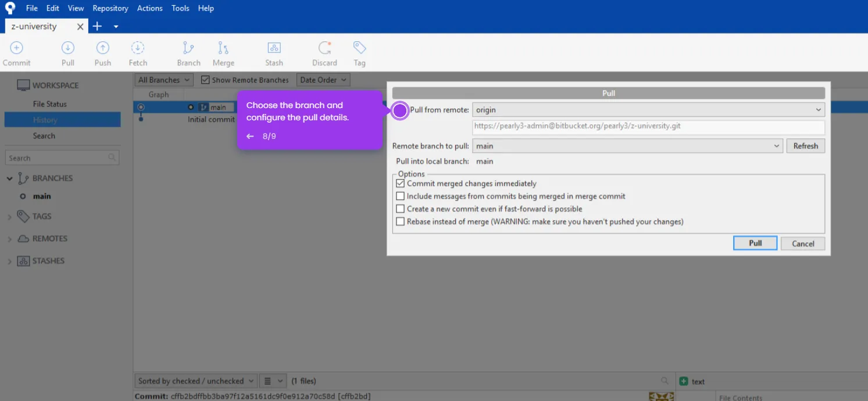
Task: Click the Stash toolbar icon
Action: click(x=274, y=48)
